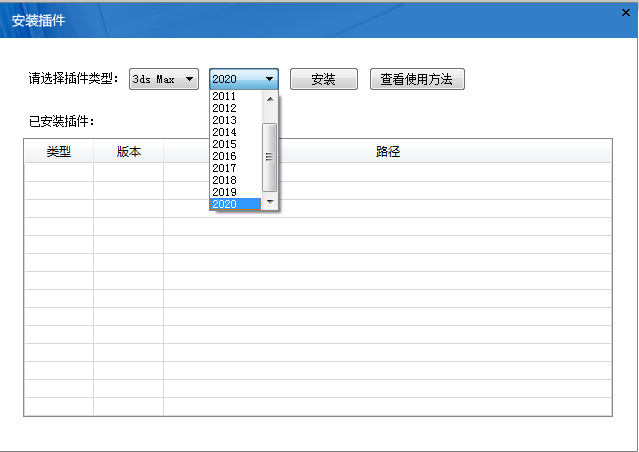Click the 安装 install button
This screenshot has height=452, width=639.
(323, 79)
